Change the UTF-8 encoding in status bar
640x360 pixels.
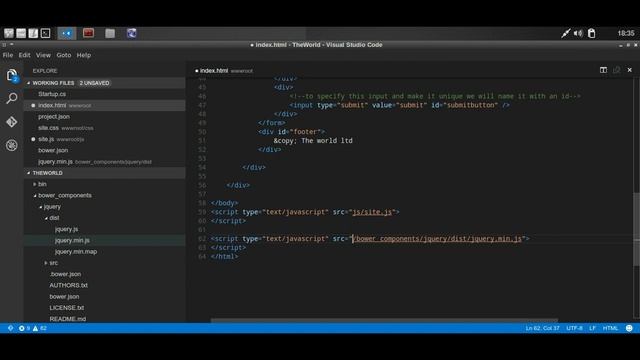click(x=574, y=328)
